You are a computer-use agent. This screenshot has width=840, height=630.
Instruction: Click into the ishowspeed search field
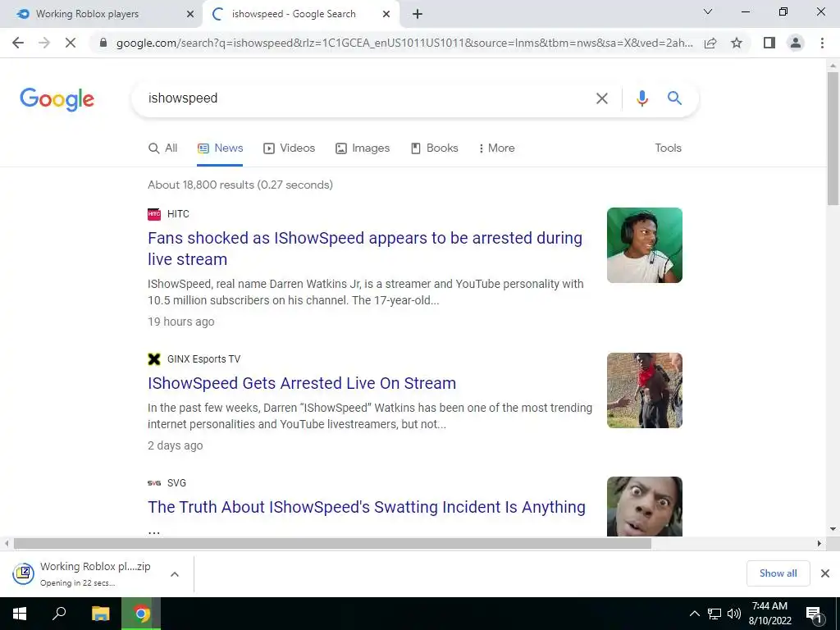click(x=364, y=98)
